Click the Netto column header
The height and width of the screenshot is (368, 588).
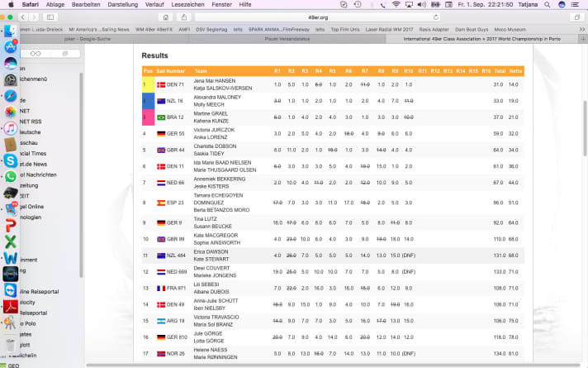click(515, 71)
